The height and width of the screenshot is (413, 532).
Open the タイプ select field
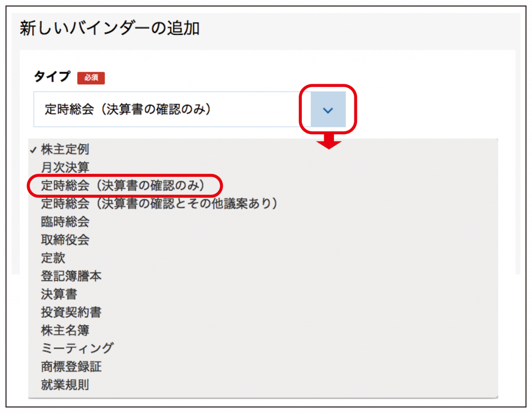tap(166, 109)
